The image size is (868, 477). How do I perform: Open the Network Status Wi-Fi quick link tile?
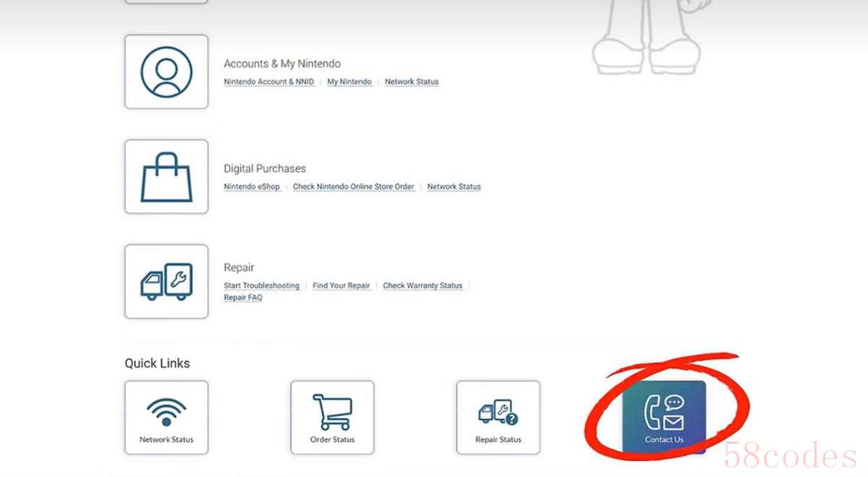click(166, 418)
